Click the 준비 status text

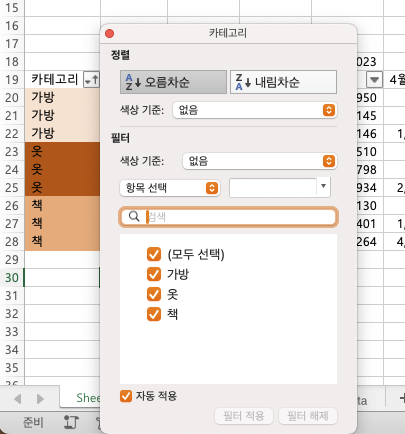33,422
